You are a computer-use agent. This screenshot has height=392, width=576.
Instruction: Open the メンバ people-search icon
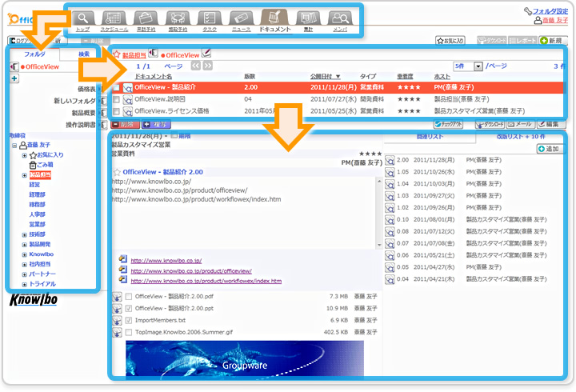click(340, 18)
